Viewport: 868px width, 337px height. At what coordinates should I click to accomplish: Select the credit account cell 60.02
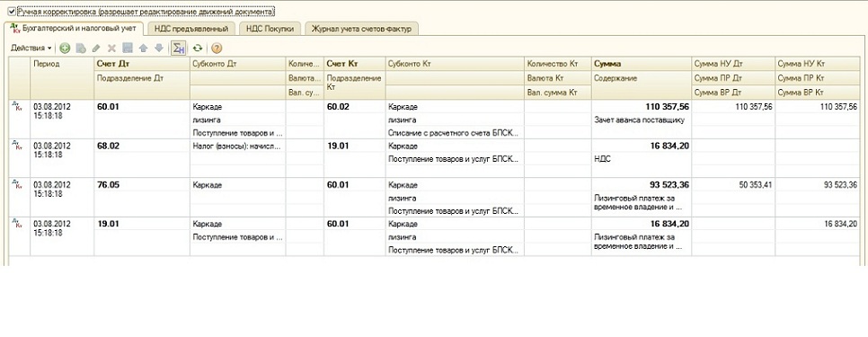pos(354,107)
